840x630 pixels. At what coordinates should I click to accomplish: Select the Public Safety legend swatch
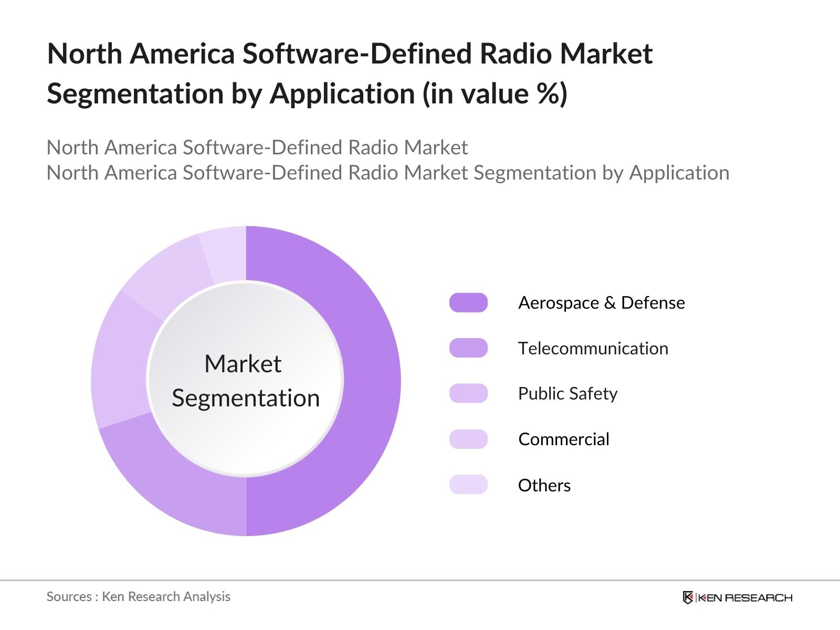pyautogui.click(x=468, y=393)
